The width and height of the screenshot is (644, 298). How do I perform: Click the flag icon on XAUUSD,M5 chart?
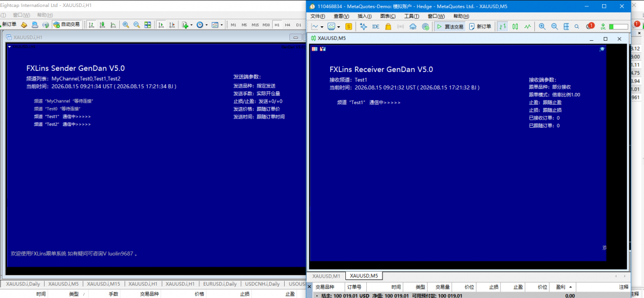tap(315, 49)
